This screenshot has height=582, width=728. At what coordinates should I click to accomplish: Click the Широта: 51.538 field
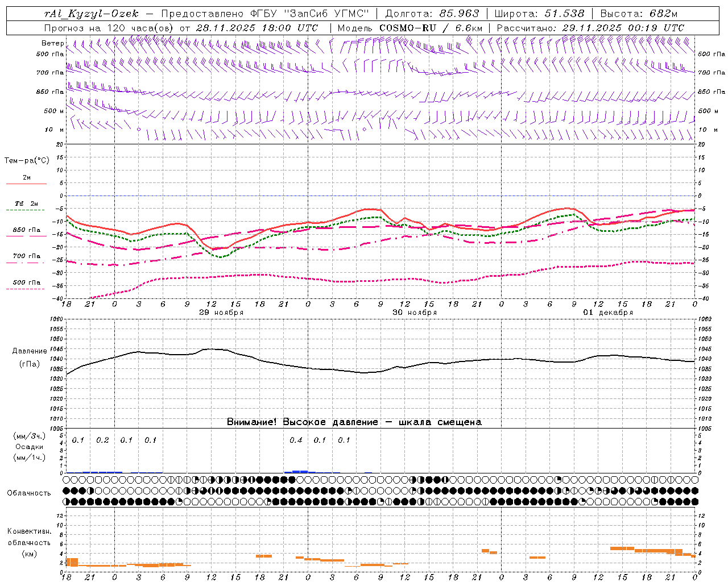[x=539, y=14]
